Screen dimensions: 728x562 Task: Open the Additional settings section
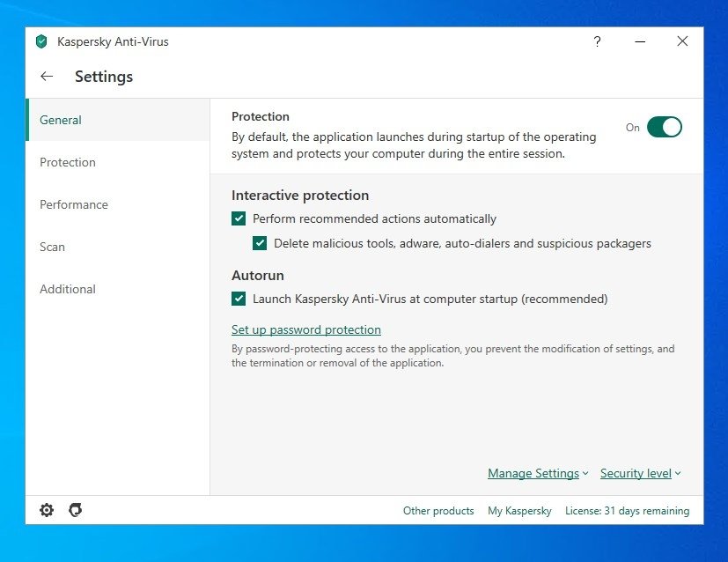point(118,289)
